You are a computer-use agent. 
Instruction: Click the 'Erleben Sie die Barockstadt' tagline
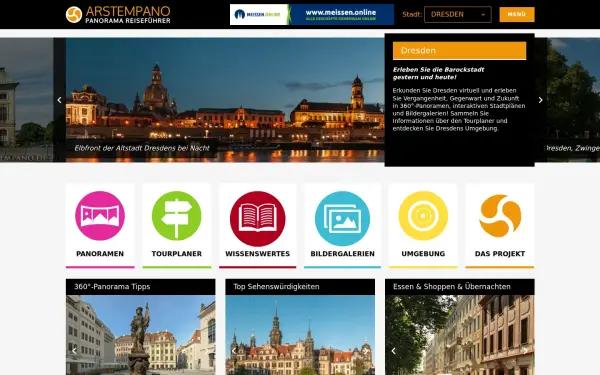coord(439,73)
